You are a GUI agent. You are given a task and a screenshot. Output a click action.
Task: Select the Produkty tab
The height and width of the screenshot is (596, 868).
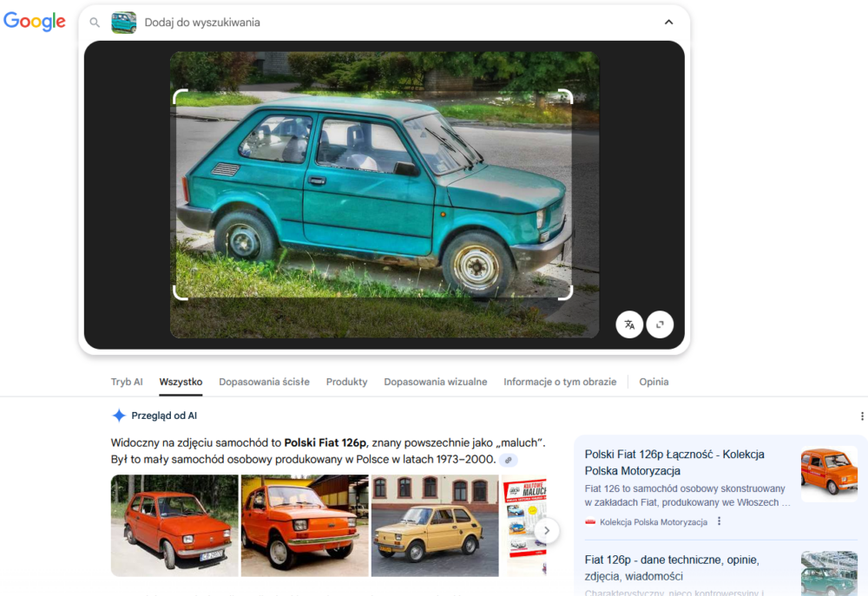346,382
